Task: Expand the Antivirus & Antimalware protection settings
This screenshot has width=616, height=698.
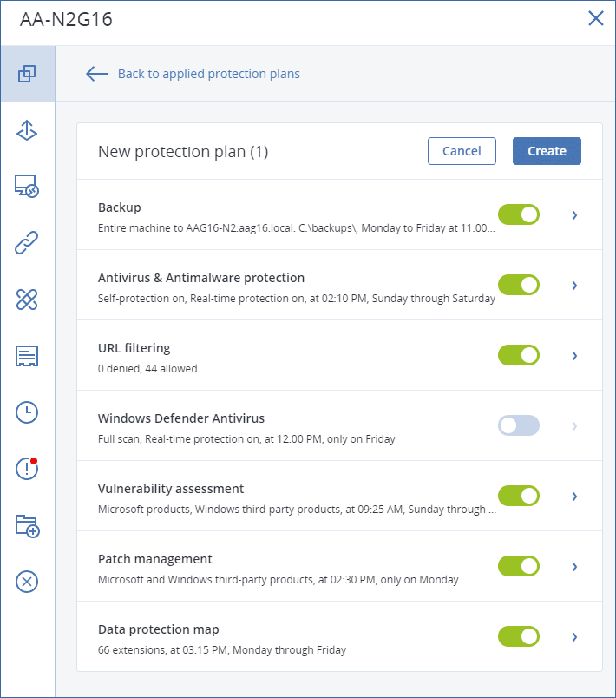Action: (x=573, y=285)
